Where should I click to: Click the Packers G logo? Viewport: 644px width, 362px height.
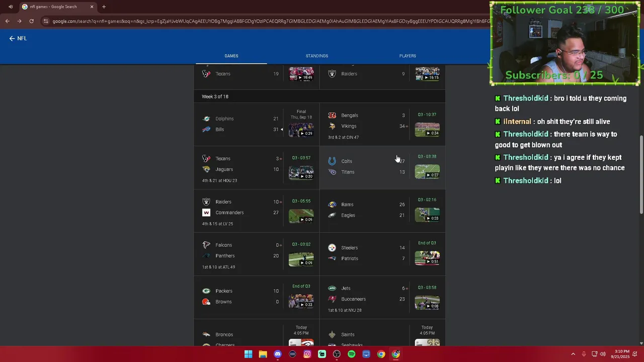tap(206, 291)
